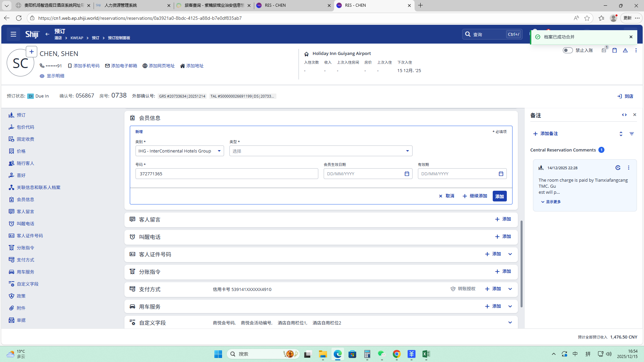
Task: Select 客人证件号码 in left sidebar
Action: (x=30, y=236)
